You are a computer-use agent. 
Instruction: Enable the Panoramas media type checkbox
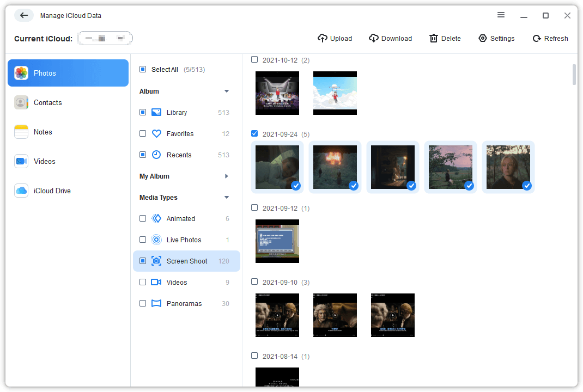[x=143, y=303]
